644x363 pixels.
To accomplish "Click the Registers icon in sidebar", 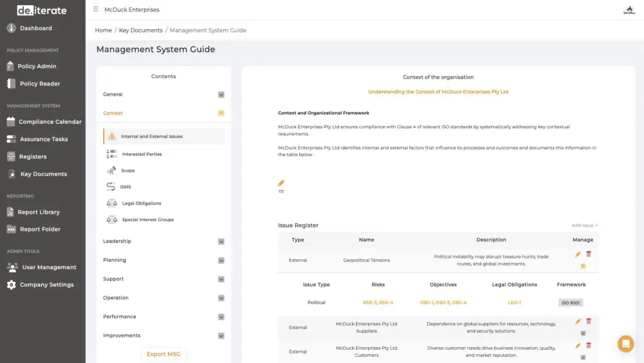I will pyautogui.click(x=11, y=157).
